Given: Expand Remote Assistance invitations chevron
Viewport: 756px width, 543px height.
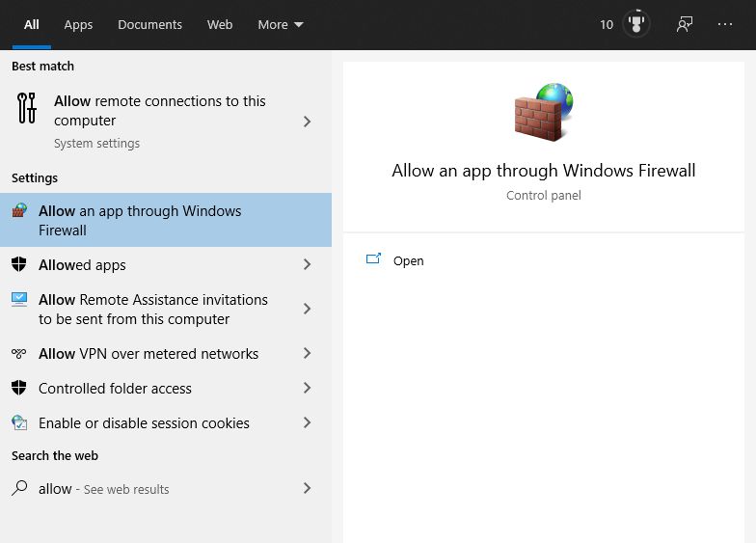Looking at the screenshot, I should coord(307,309).
